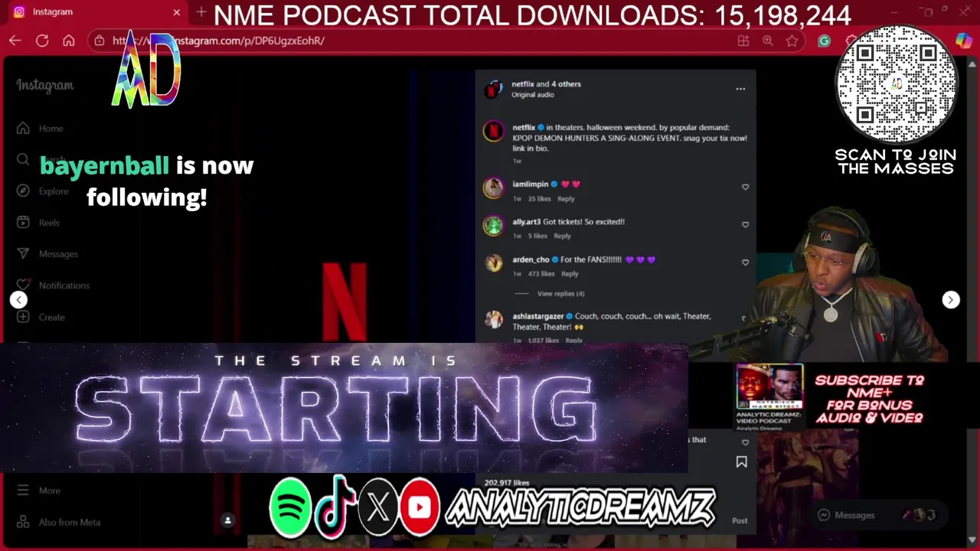The width and height of the screenshot is (980, 551).
Task: Expand View replies (4)
Action: click(560, 294)
